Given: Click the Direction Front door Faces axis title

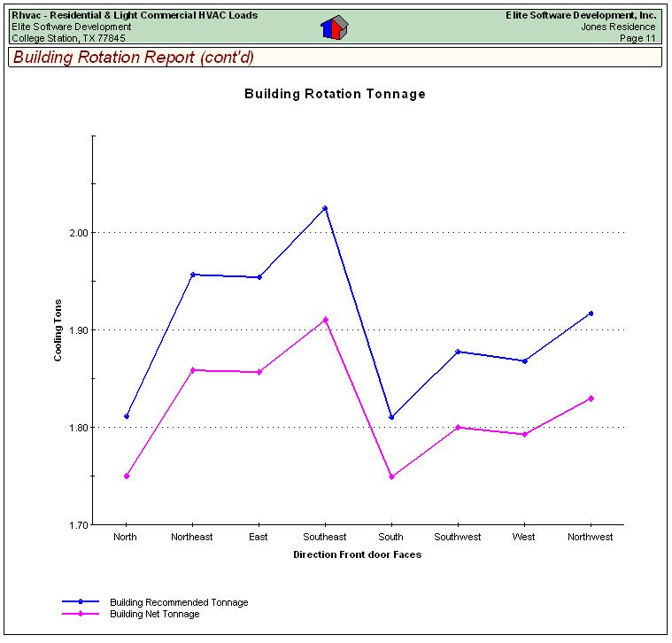Looking at the screenshot, I should click(357, 555).
